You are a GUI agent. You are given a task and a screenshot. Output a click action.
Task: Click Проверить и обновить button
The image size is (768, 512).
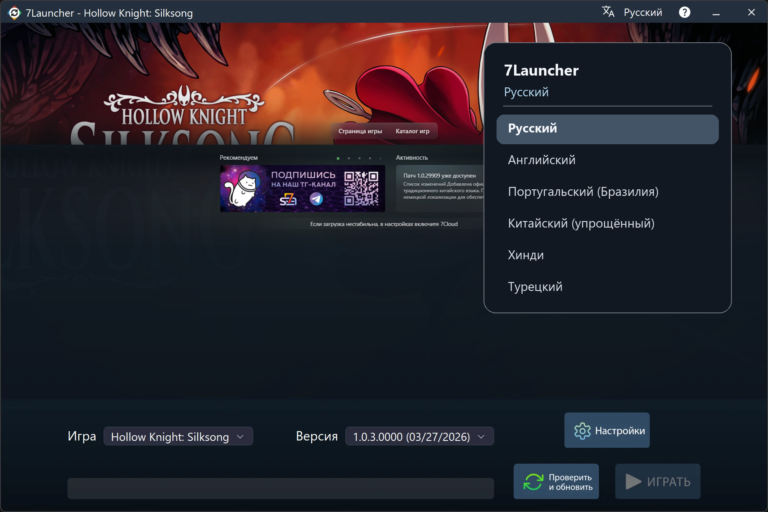tap(556, 482)
